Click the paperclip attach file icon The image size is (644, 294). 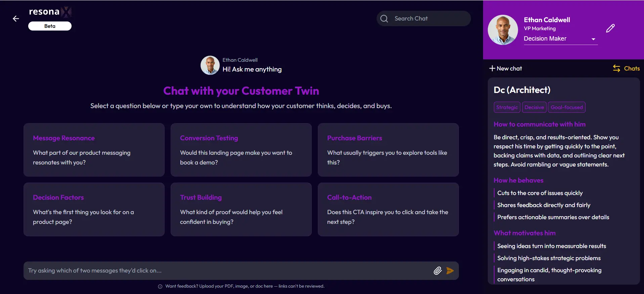point(437,271)
